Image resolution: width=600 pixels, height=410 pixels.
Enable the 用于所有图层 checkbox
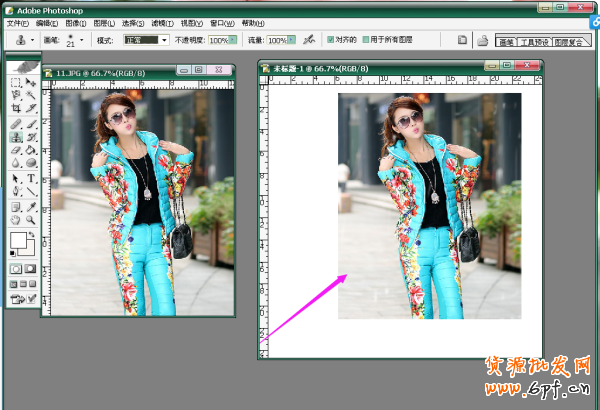(366, 40)
